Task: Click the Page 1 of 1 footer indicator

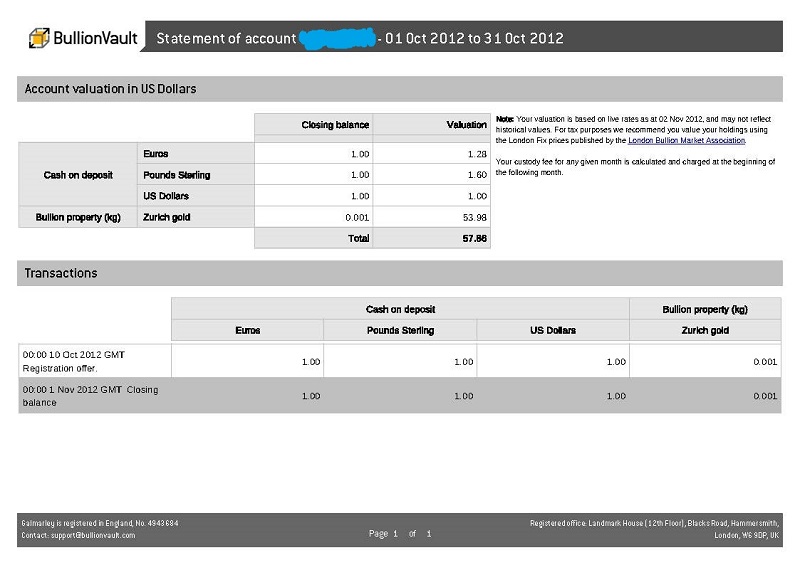Action: (x=400, y=534)
